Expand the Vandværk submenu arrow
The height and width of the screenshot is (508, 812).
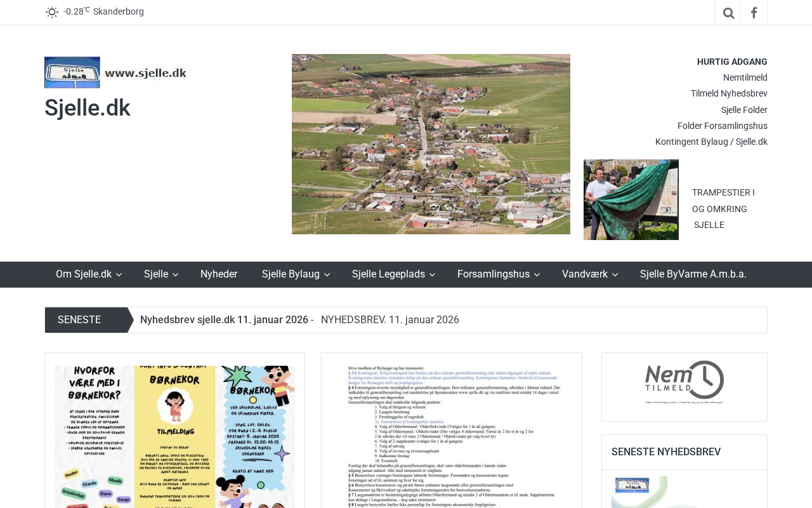[615, 275]
